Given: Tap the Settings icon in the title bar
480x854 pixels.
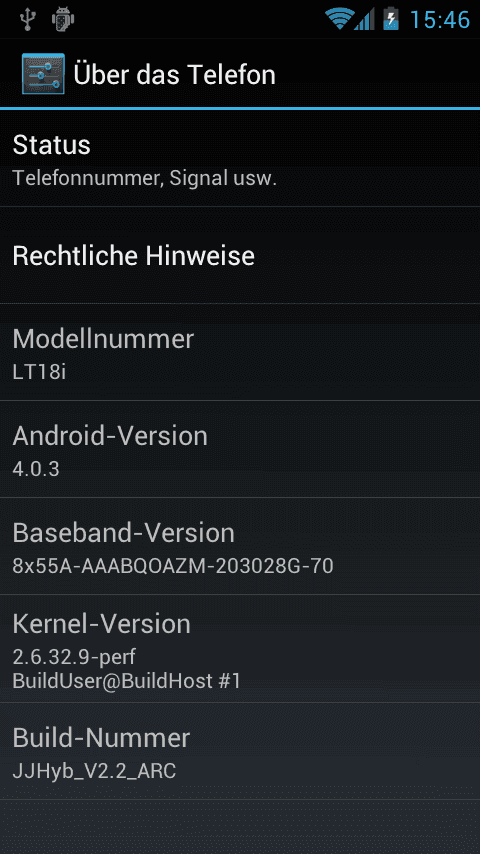Looking at the screenshot, I should (43, 74).
